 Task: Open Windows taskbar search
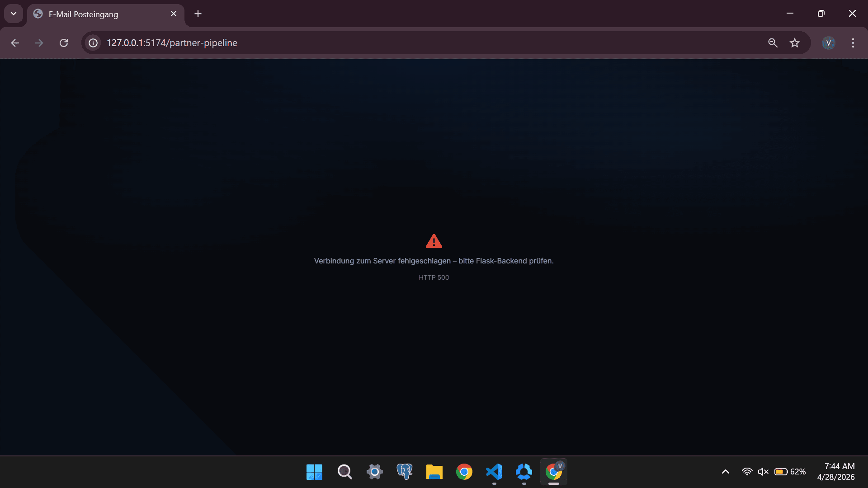344,472
